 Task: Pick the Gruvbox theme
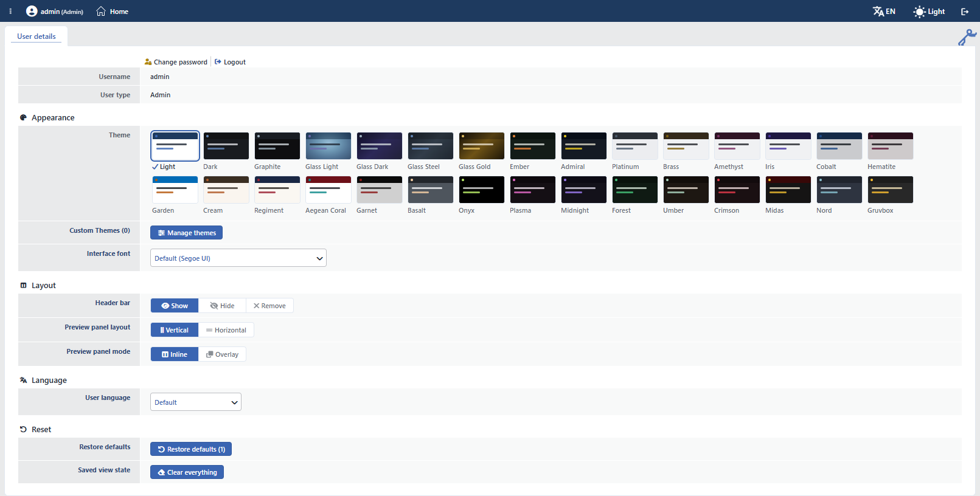[x=891, y=190]
